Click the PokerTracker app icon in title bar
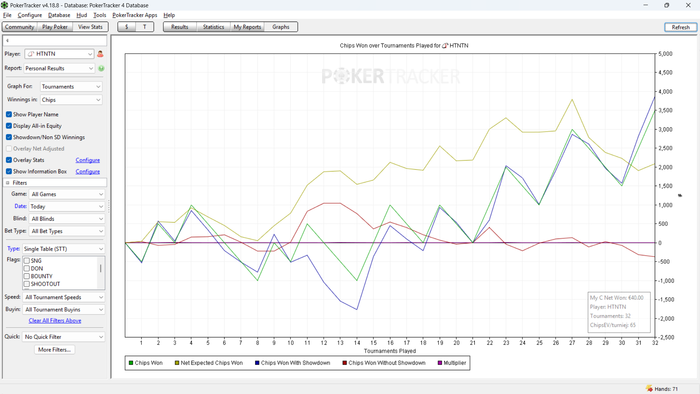Viewport: 700px width, 394px height. 4,5
